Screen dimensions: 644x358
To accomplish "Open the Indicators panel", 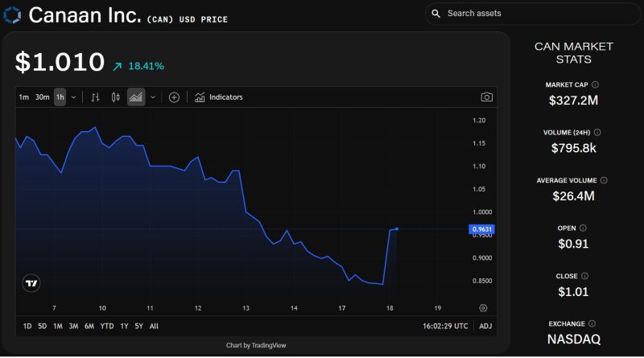I will coord(218,97).
